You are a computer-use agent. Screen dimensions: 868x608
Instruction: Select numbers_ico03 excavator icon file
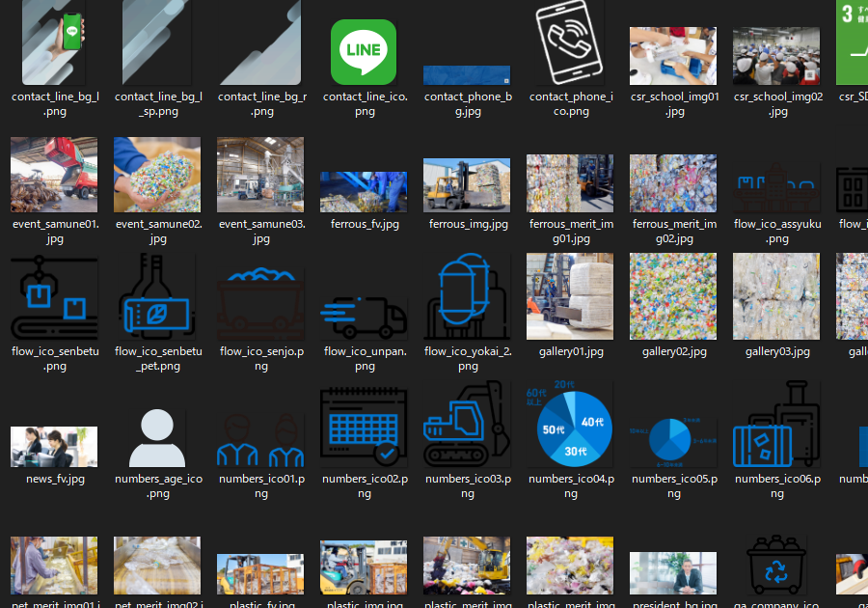(467, 425)
